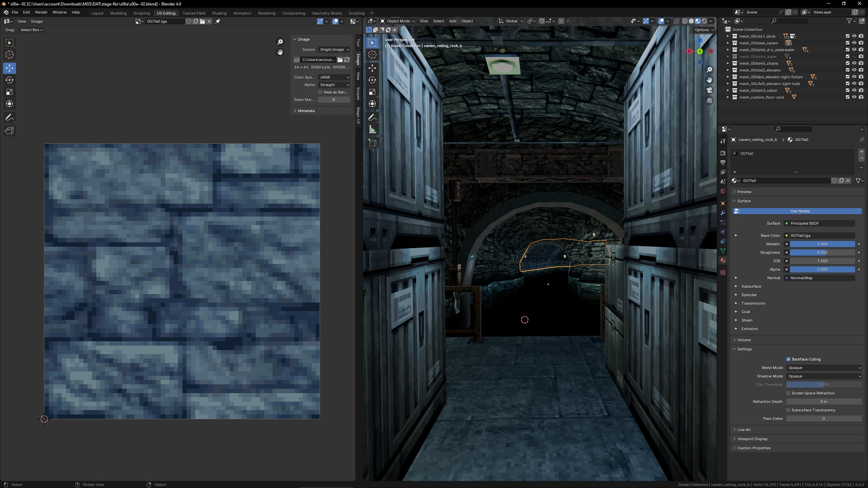Open the Drag Select Box dropdown
The image size is (868, 488).
click(31, 30)
